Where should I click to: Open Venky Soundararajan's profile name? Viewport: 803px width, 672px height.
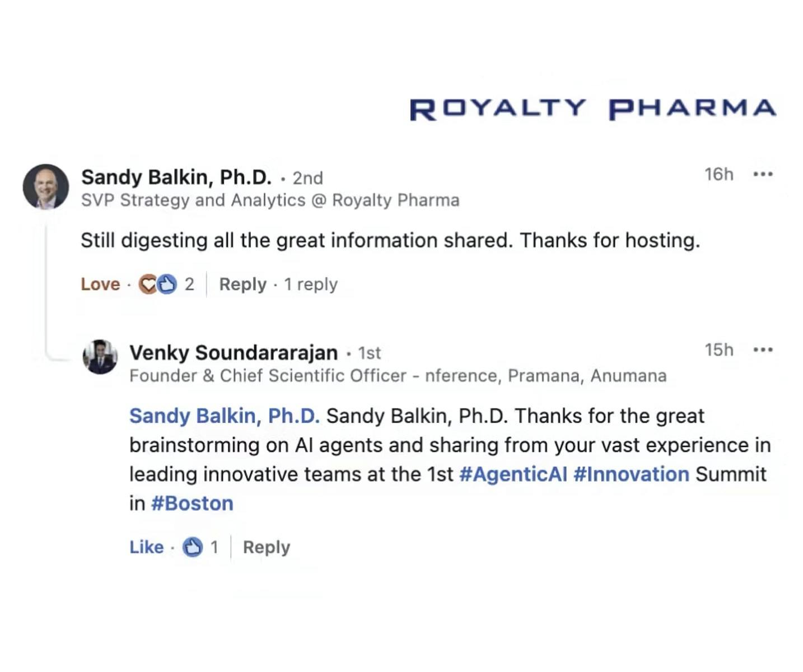(x=234, y=353)
